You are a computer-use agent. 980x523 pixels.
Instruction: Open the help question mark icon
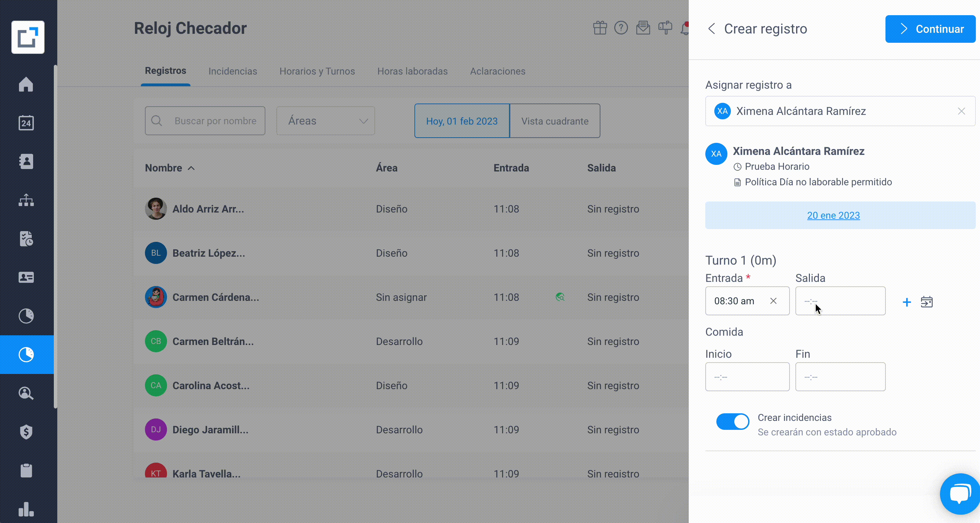tap(621, 28)
